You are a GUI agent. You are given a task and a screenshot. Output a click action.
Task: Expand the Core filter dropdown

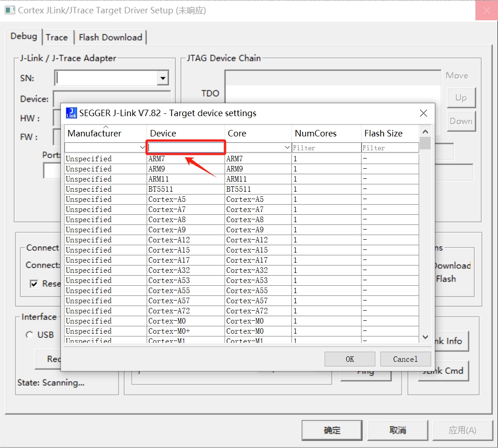pos(287,147)
